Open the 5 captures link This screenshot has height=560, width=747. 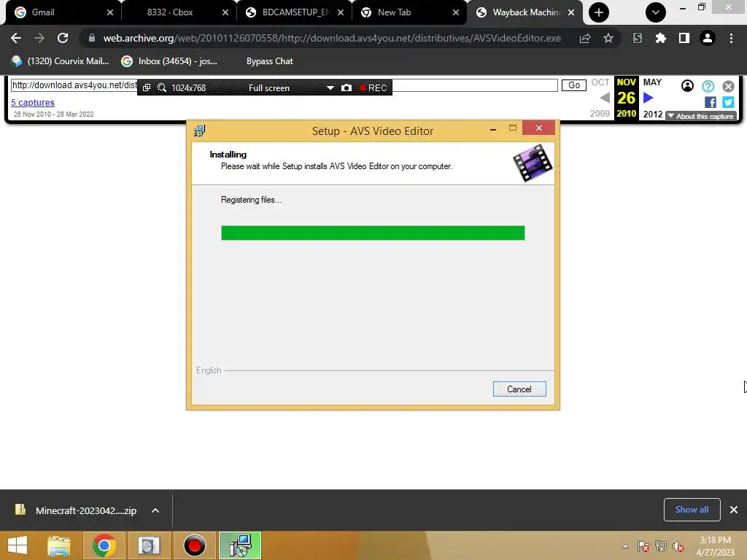33,102
